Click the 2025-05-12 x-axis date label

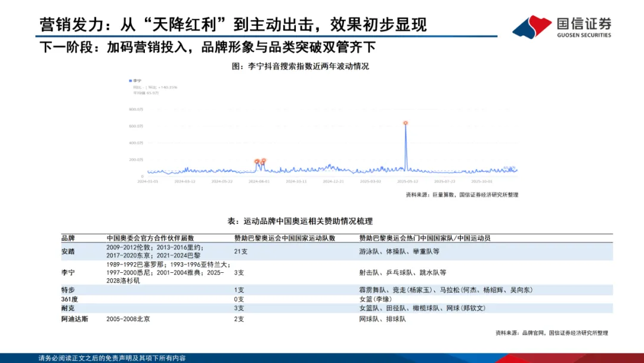click(407, 181)
